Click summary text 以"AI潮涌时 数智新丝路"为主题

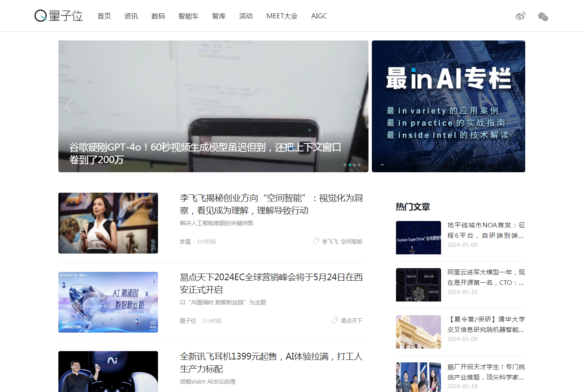coord(223,302)
